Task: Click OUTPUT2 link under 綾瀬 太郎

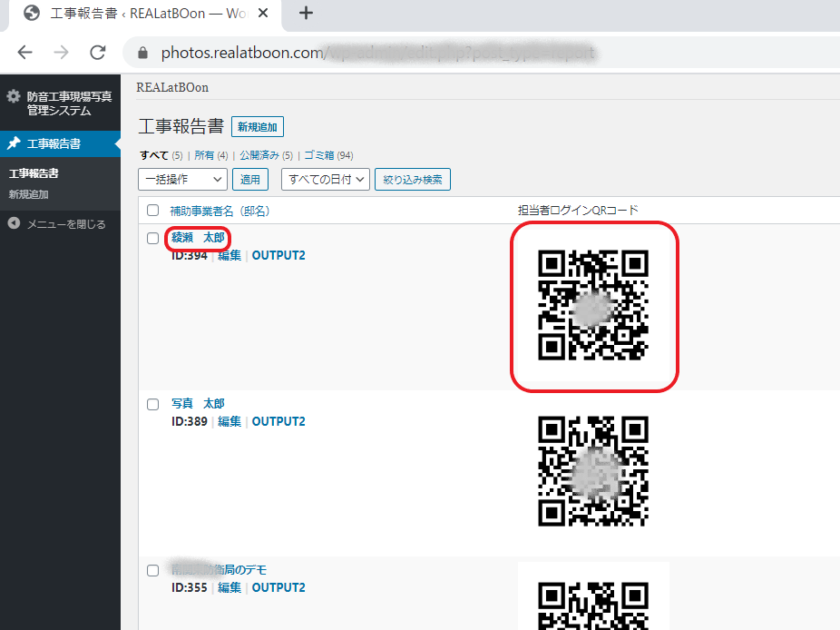Action: tap(278, 255)
